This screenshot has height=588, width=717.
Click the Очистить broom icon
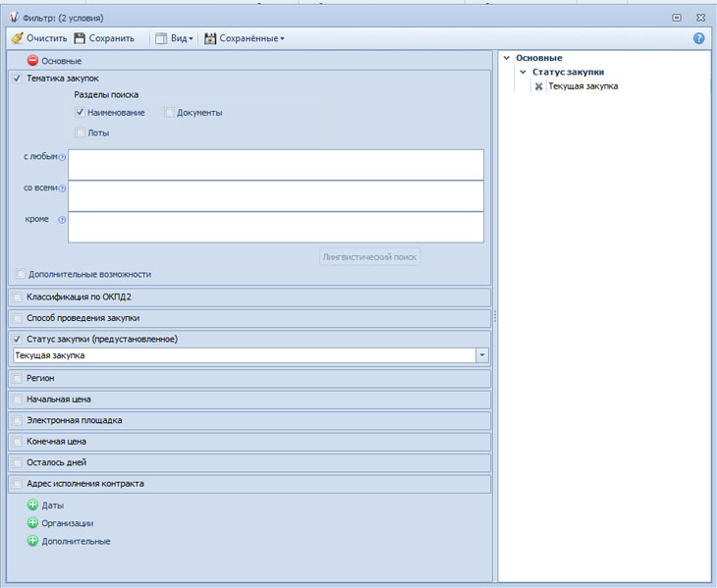(16, 38)
